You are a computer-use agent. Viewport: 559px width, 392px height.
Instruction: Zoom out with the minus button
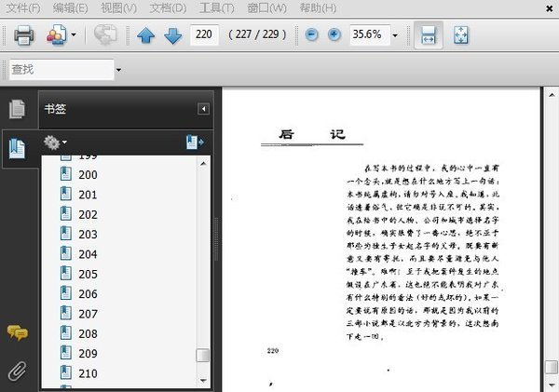(x=311, y=34)
